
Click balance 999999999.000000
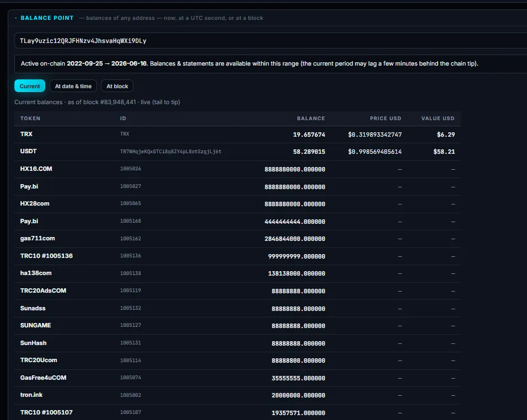pos(297,256)
